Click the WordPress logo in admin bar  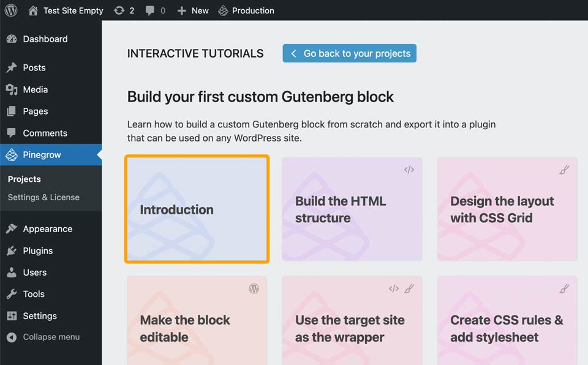tap(11, 10)
